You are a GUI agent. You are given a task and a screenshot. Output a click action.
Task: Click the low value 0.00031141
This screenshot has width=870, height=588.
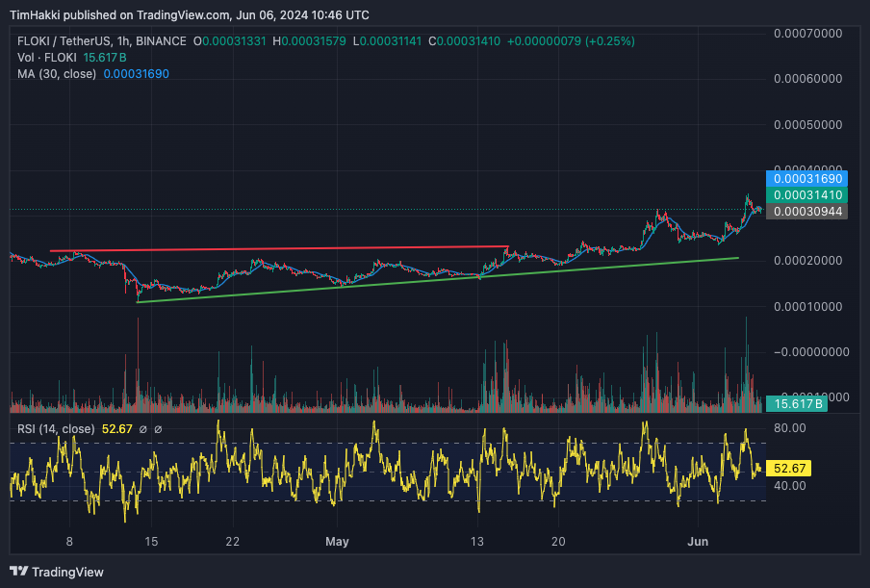coord(391,41)
